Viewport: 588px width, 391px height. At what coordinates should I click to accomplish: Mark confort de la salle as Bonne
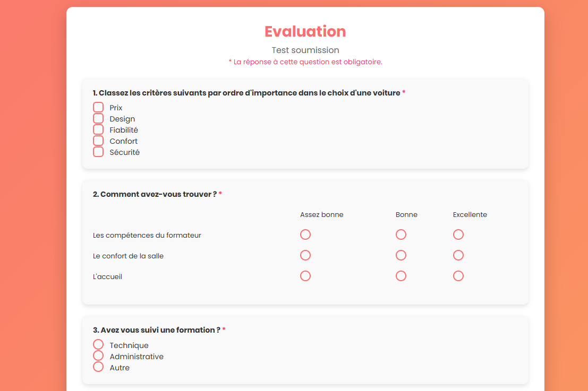(401, 255)
